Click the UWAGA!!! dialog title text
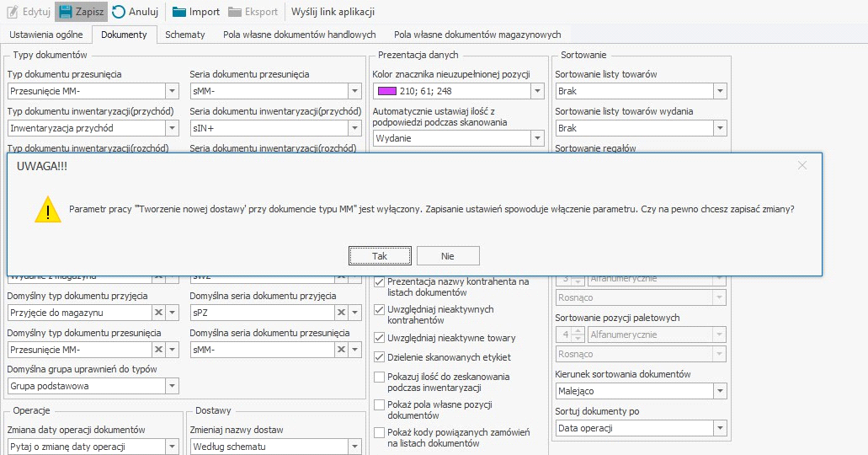868x455 pixels. 42,166
